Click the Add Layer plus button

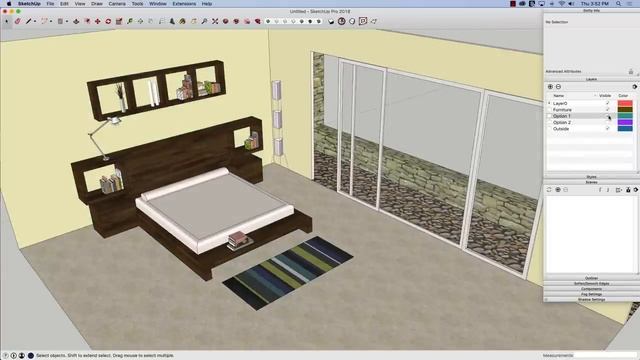(x=550, y=87)
